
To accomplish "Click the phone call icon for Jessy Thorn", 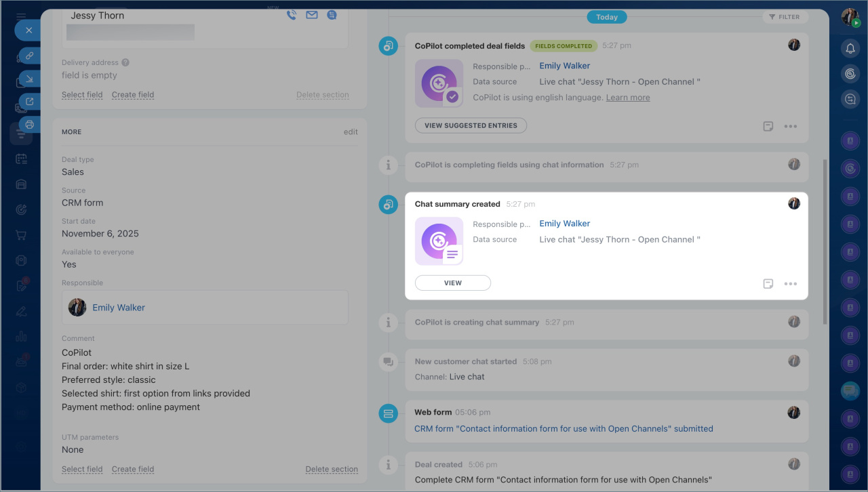I will point(292,15).
